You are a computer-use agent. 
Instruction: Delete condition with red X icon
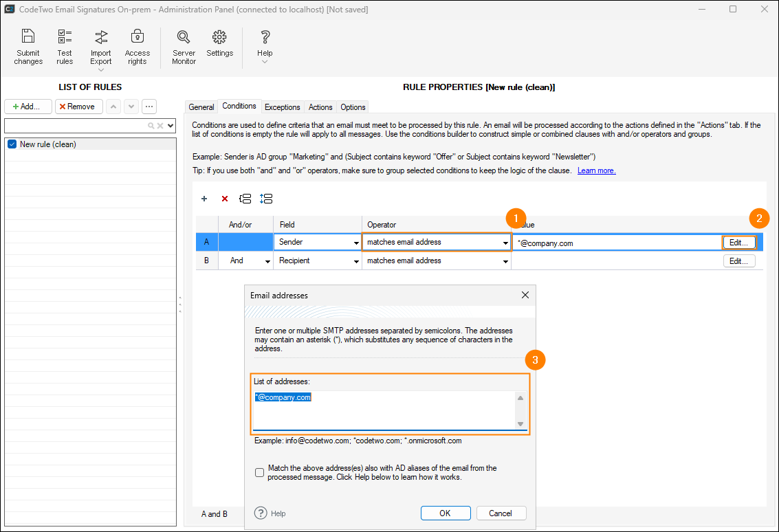pos(225,199)
